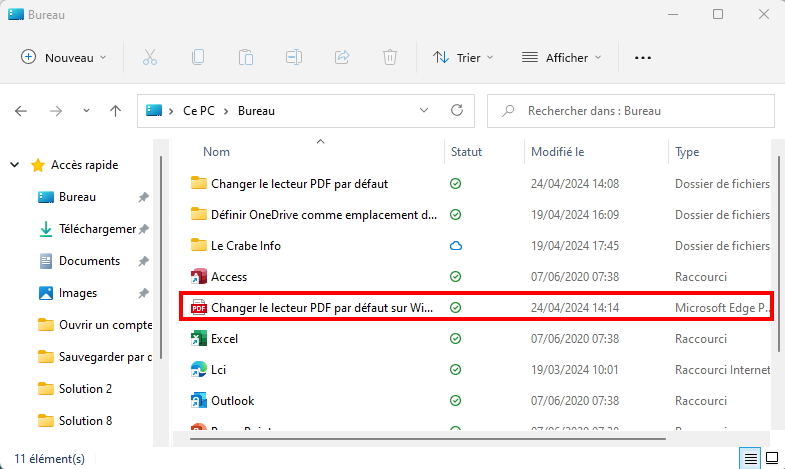Sort by the Type column header
Image resolution: width=785 pixels, height=469 pixels.
click(687, 152)
